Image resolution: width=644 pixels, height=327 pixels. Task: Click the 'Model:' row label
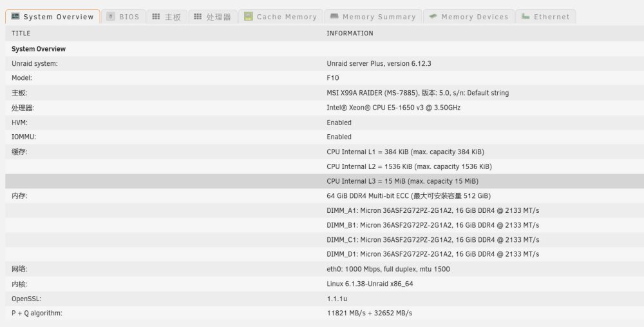[22, 78]
